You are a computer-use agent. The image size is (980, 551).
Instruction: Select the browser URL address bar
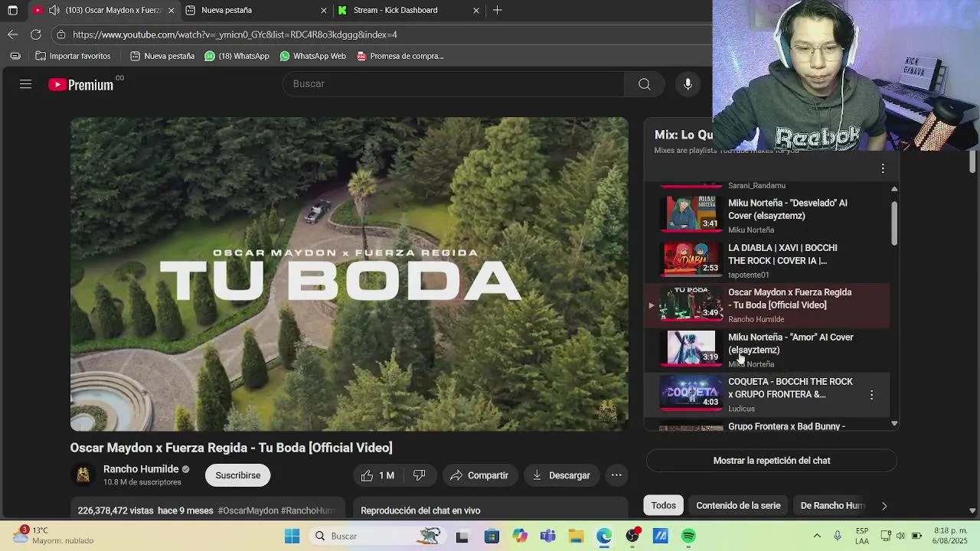[x=383, y=34]
